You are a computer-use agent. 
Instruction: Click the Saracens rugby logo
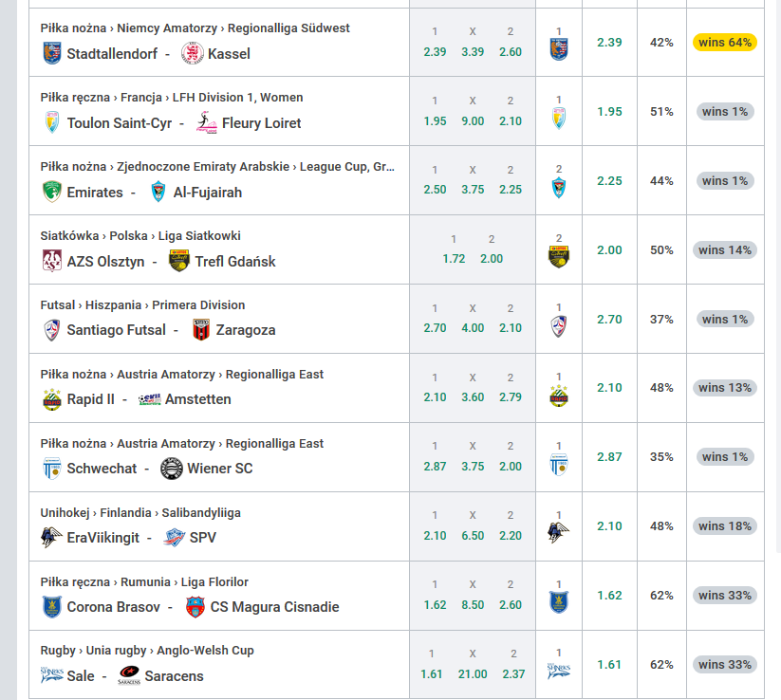[129, 675]
